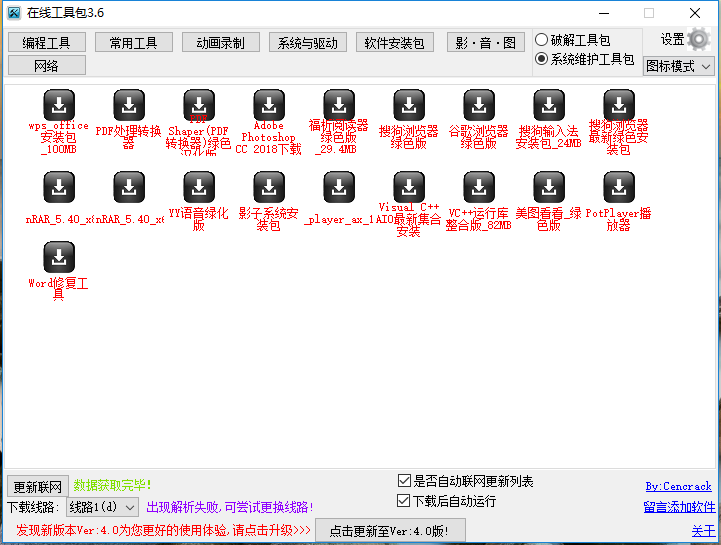Open settings via the gear icon
Viewport: 721px width, 545px height.
click(x=699, y=40)
